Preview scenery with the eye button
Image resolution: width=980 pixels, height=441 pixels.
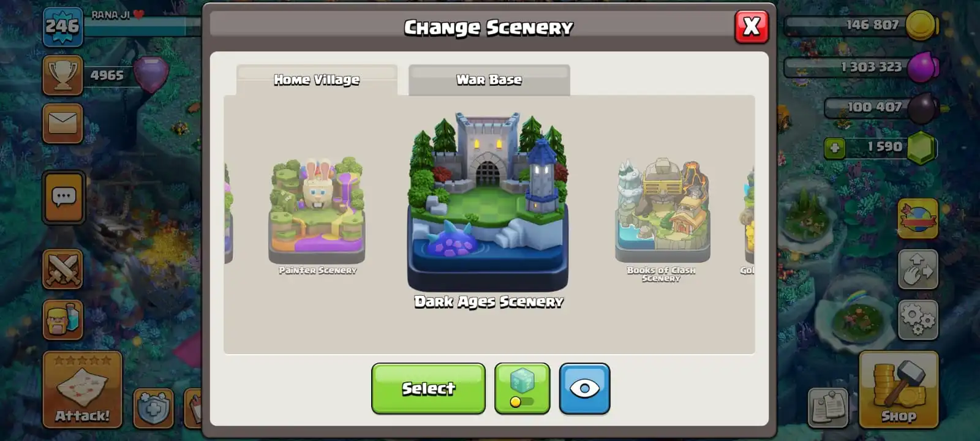[584, 388]
